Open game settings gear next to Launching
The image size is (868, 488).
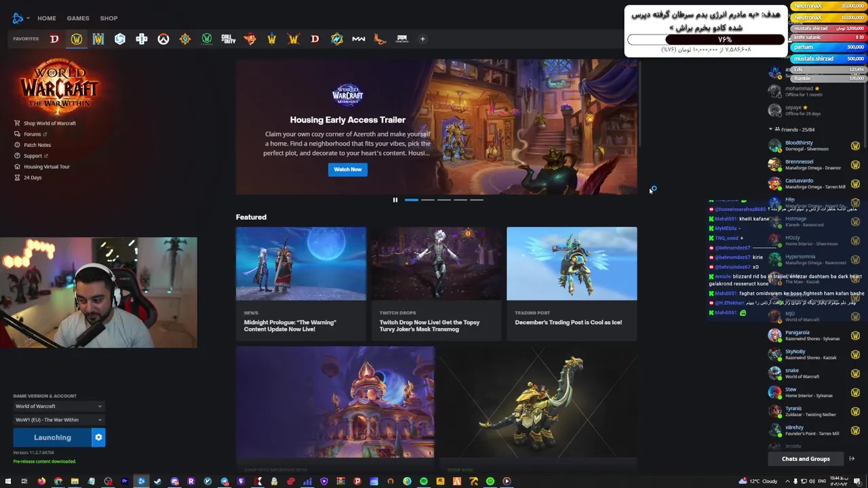[98, 437]
